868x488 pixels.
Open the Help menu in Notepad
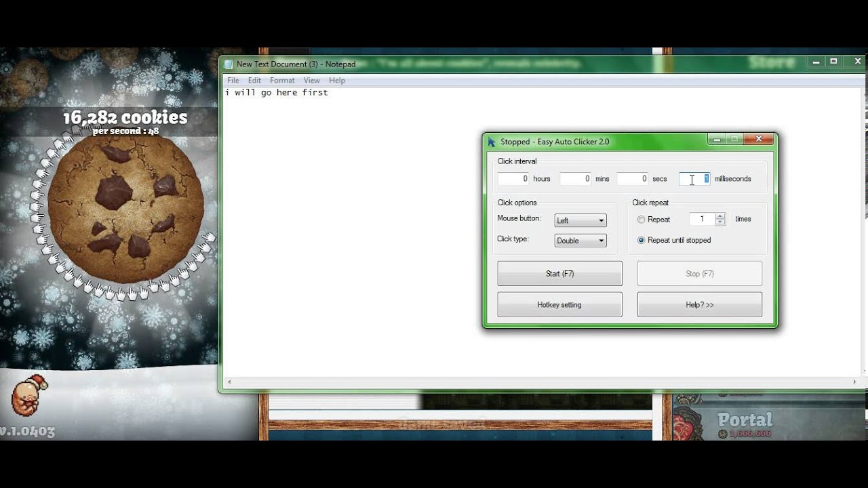click(337, 80)
